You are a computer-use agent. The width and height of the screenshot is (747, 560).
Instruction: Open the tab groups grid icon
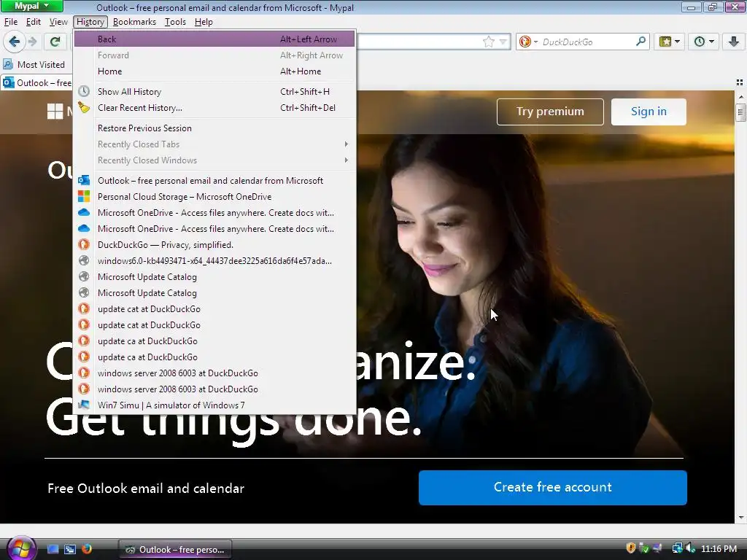[740, 82]
